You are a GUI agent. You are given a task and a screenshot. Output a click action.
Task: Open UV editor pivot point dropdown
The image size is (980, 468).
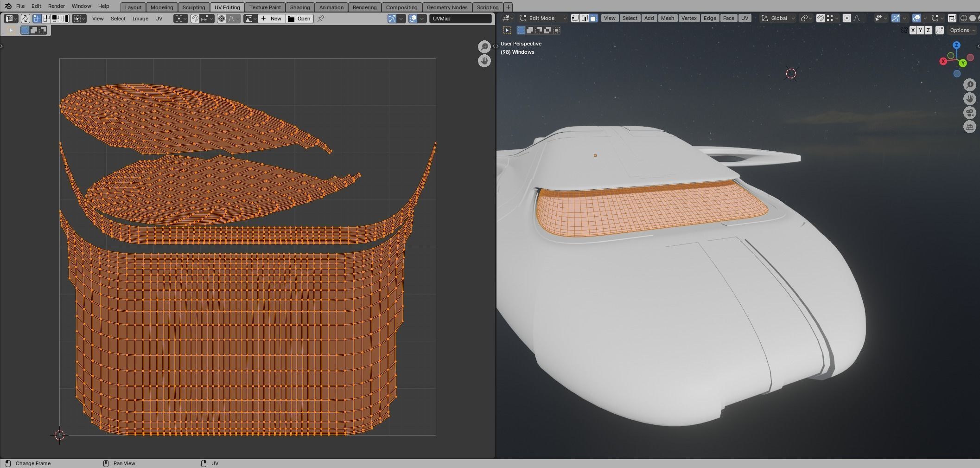pos(180,19)
